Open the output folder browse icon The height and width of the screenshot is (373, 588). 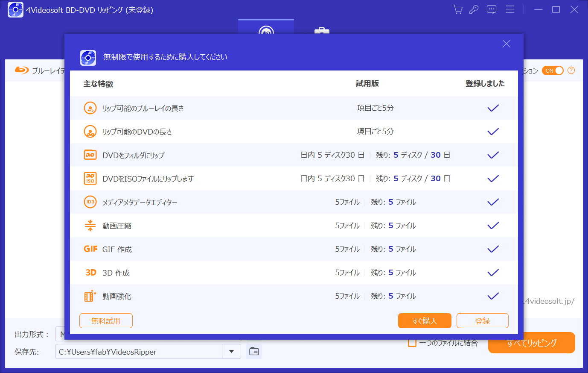254,351
